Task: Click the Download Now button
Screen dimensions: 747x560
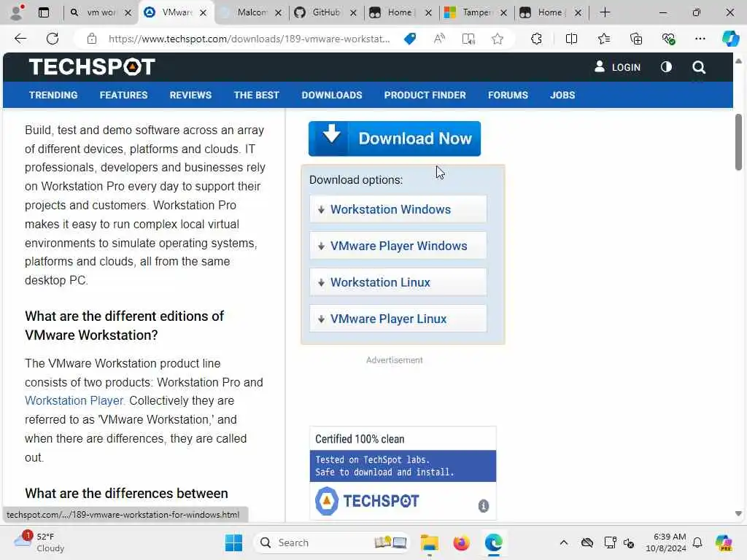Action: 395,139
